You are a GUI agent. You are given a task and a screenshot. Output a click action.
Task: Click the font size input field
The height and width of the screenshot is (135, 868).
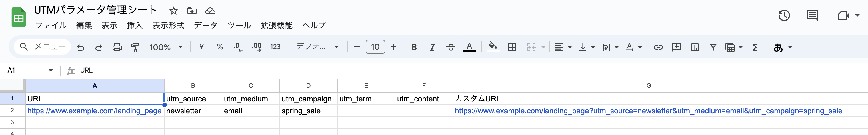point(375,47)
